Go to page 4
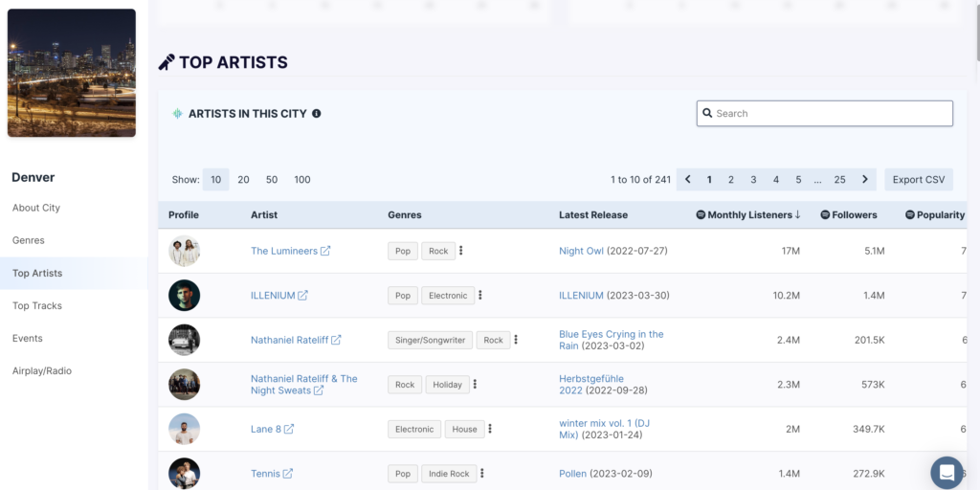Viewport: 980px width, 490px height. tap(775, 179)
